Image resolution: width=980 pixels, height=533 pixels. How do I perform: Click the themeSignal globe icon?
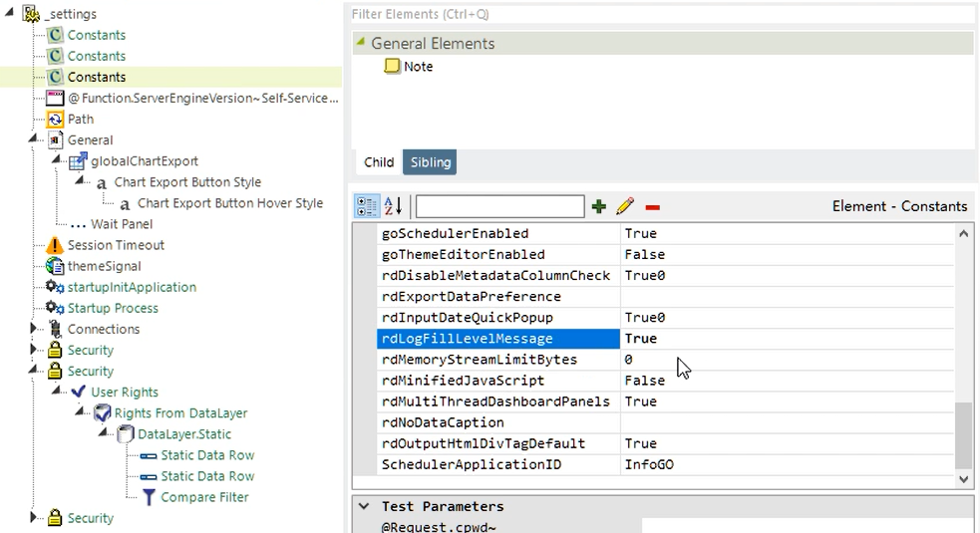point(55,266)
